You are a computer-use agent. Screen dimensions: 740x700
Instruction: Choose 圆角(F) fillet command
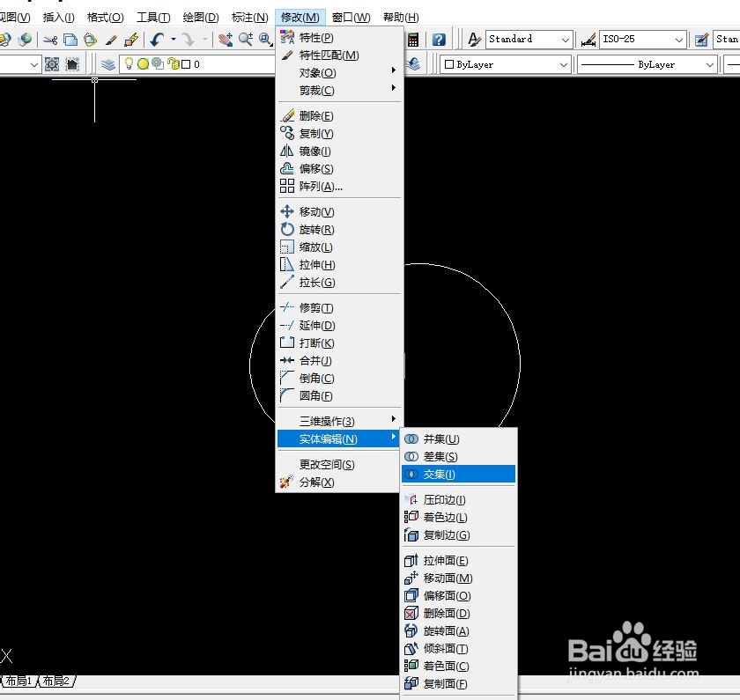(x=339, y=395)
